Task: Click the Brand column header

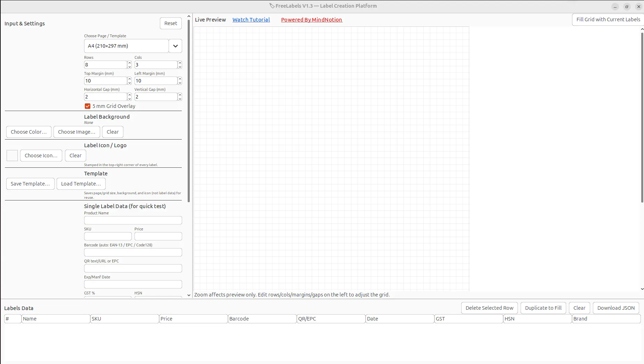Action: (x=606, y=319)
